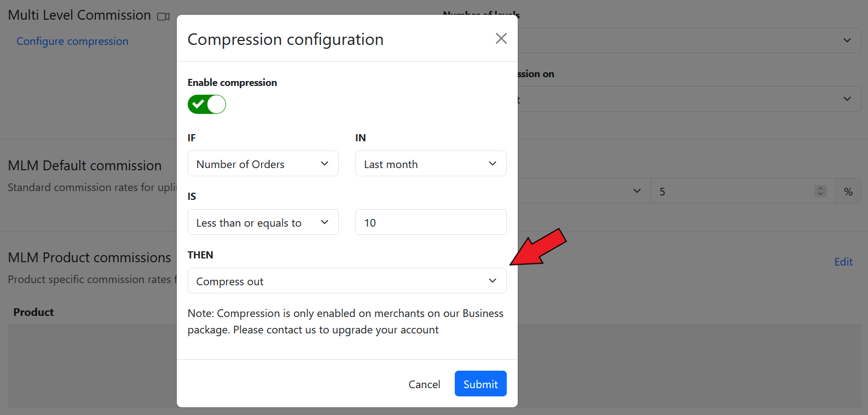Toggle off the Enable compression switch

207,104
